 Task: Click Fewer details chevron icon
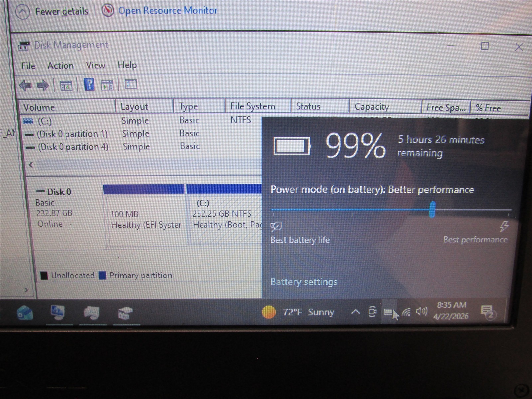pos(23,12)
